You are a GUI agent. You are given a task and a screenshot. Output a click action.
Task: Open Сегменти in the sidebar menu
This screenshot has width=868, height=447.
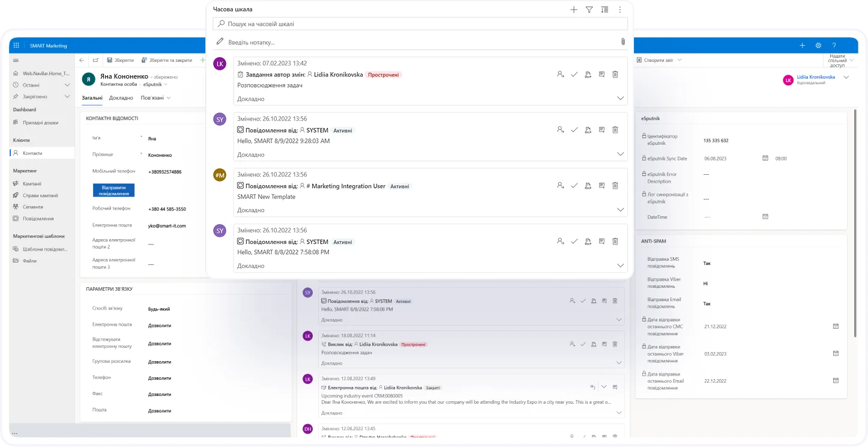[32, 207]
